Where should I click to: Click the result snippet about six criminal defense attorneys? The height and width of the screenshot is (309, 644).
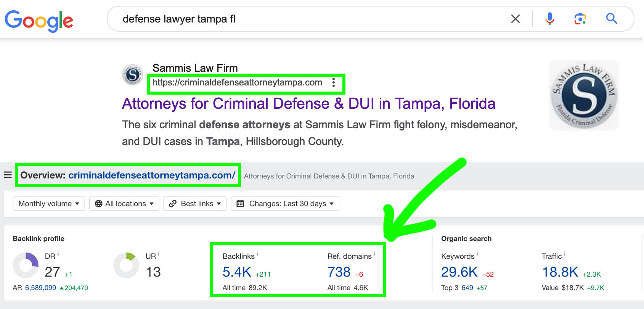(320, 133)
